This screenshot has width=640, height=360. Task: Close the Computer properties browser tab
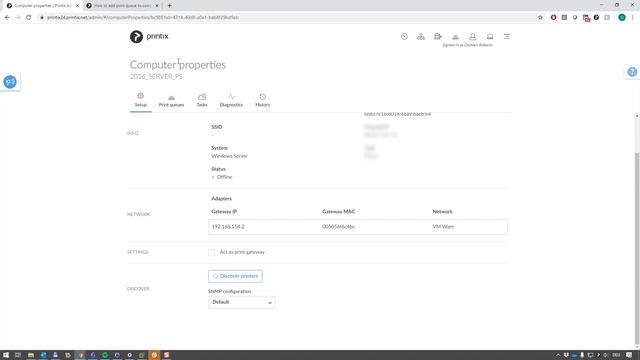(77, 6)
